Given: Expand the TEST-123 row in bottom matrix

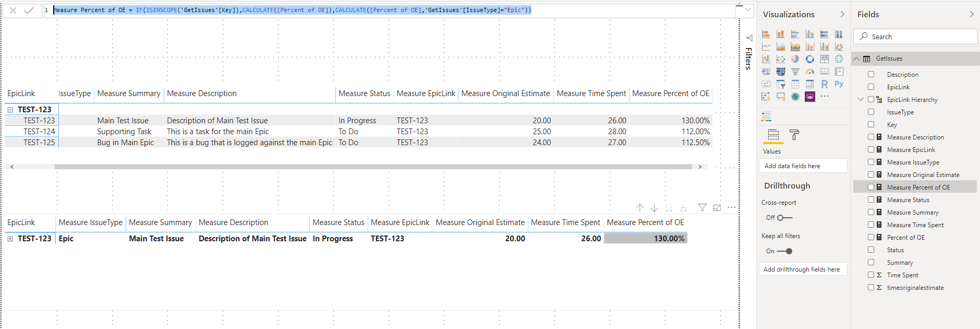Looking at the screenshot, I should tap(10, 239).
